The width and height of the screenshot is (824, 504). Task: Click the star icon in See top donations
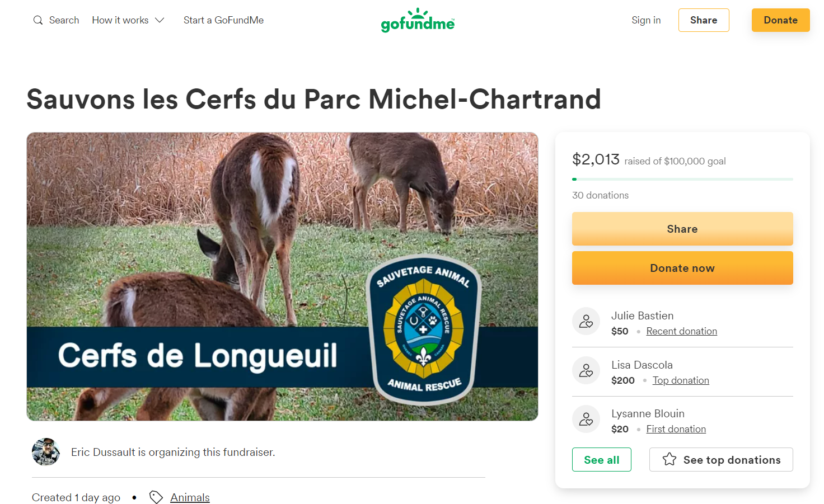click(669, 460)
